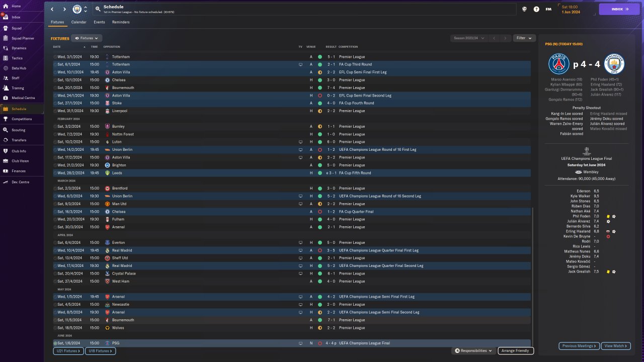Image resolution: width=644 pixels, height=362 pixels.
Task: Click the Liverpool 31/1/2024 fixture row
Action: (292, 111)
